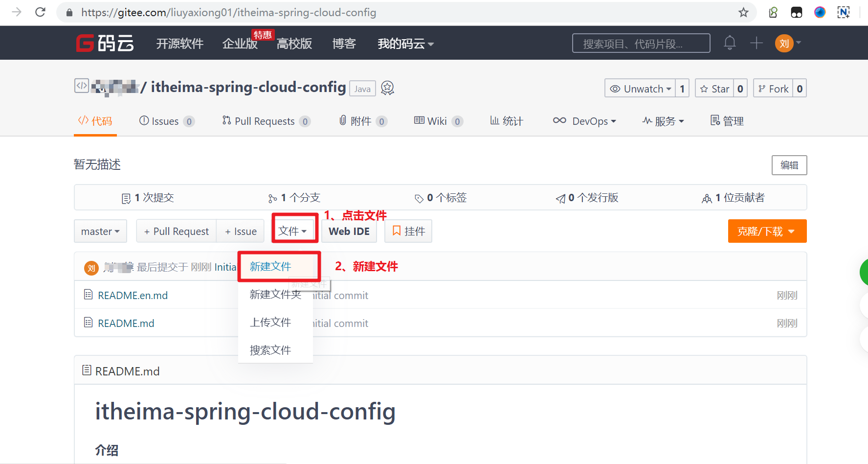Screen dimensions: 868x464
Task: Open the master branch dropdown
Action: [100, 231]
